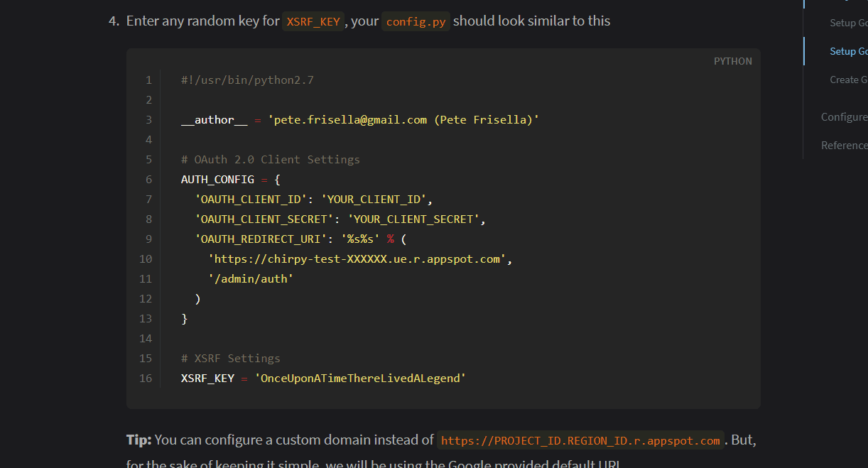Image resolution: width=868 pixels, height=468 pixels.
Task: Select the chirpy-test-XXXXXX appspot URL string
Action: pos(357,259)
